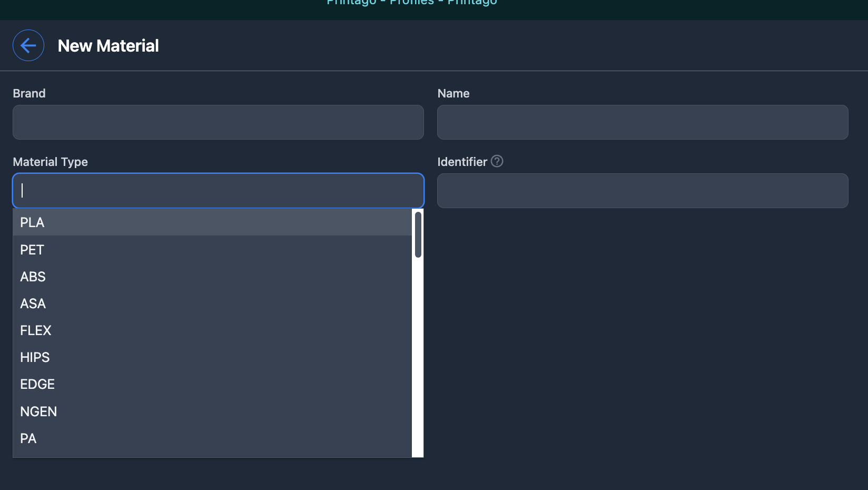Image resolution: width=868 pixels, height=490 pixels.
Task: Choose PET in the dropdown list
Action: 212,250
